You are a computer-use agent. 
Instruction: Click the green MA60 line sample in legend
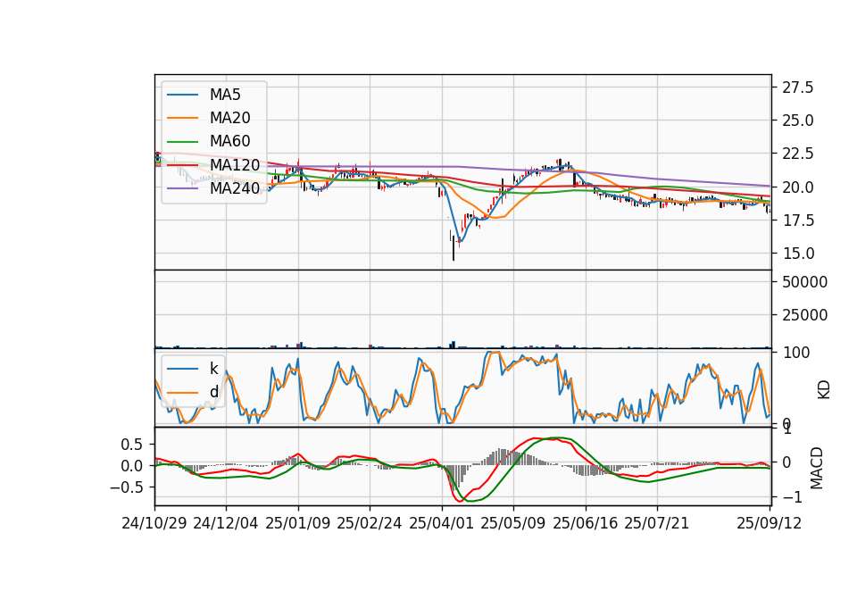(182, 142)
